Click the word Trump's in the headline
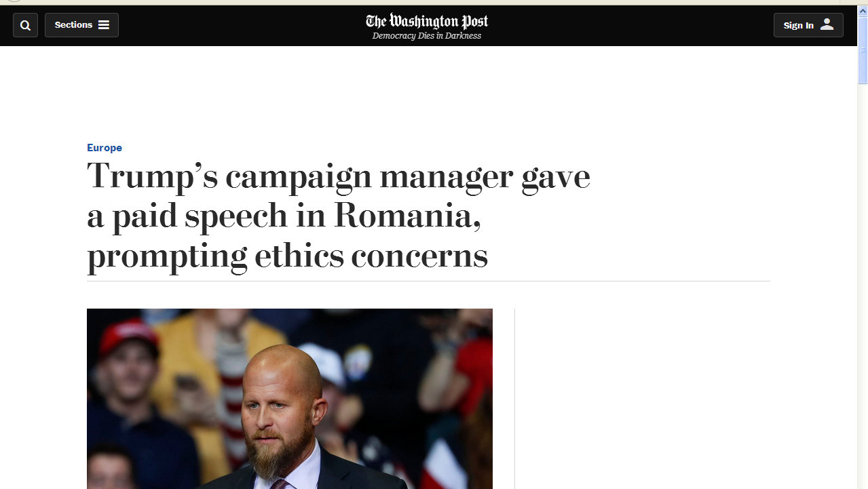The image size is (868, 489). (x=153, y=176)
